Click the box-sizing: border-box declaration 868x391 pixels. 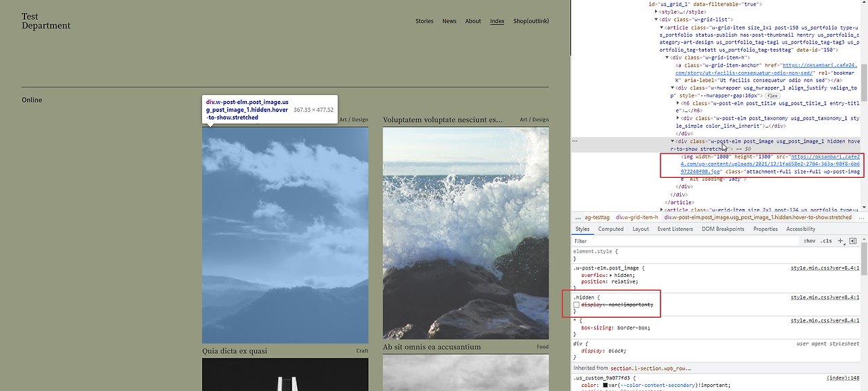pos(616,327)
